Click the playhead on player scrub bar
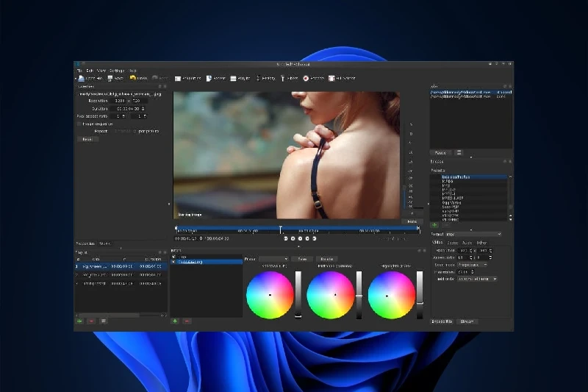 point(280,229)
